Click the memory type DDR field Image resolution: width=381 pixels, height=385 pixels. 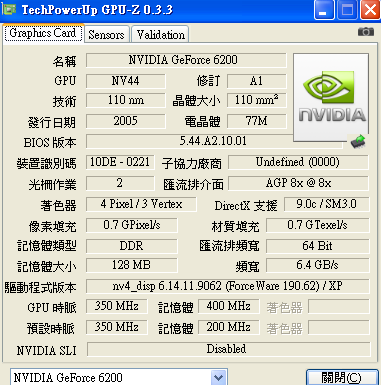coord(132,246)
